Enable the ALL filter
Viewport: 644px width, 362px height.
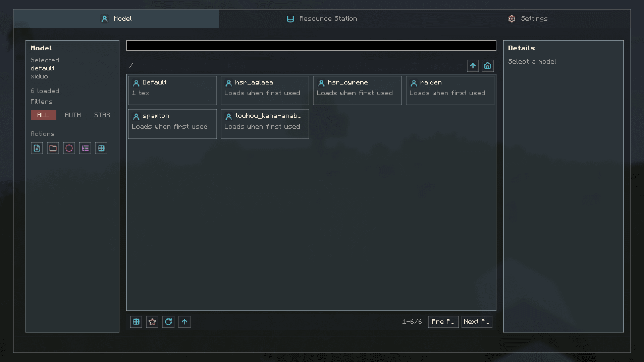pos(43,115)
